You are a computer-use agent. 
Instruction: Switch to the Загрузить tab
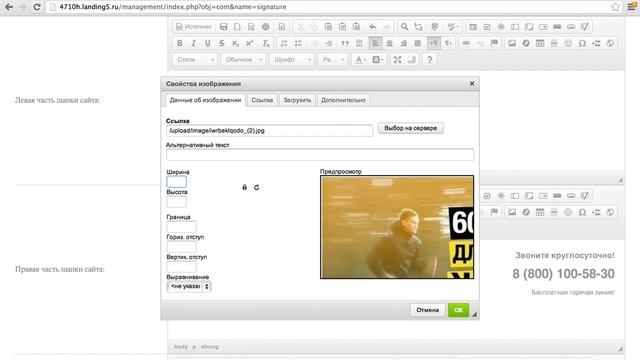[297, 100]
